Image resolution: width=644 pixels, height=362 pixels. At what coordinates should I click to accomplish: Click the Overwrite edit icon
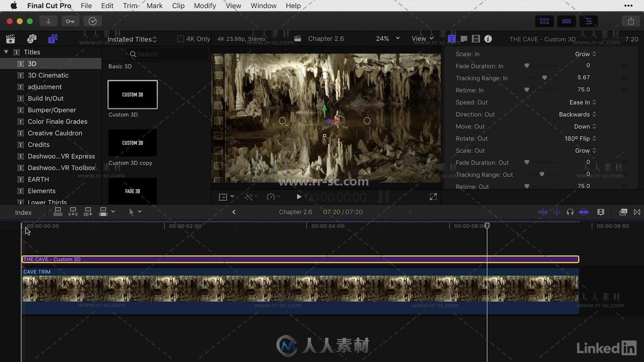(103, 212)
